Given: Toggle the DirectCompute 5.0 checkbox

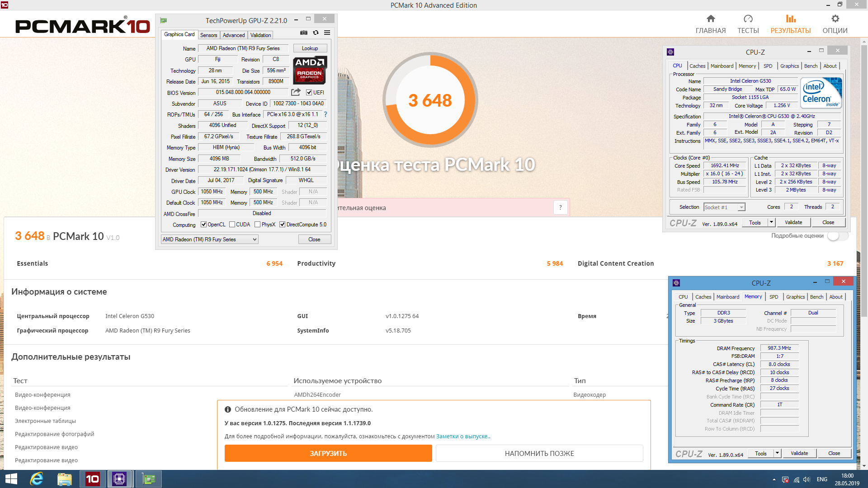Looking at the screenshot, I should pyautogui.click(x=283, y=225).
